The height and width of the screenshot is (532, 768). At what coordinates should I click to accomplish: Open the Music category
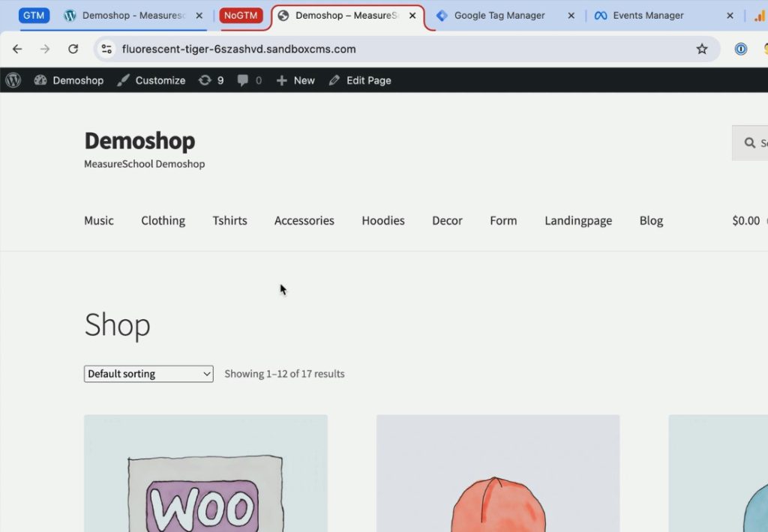click(99, 221)
